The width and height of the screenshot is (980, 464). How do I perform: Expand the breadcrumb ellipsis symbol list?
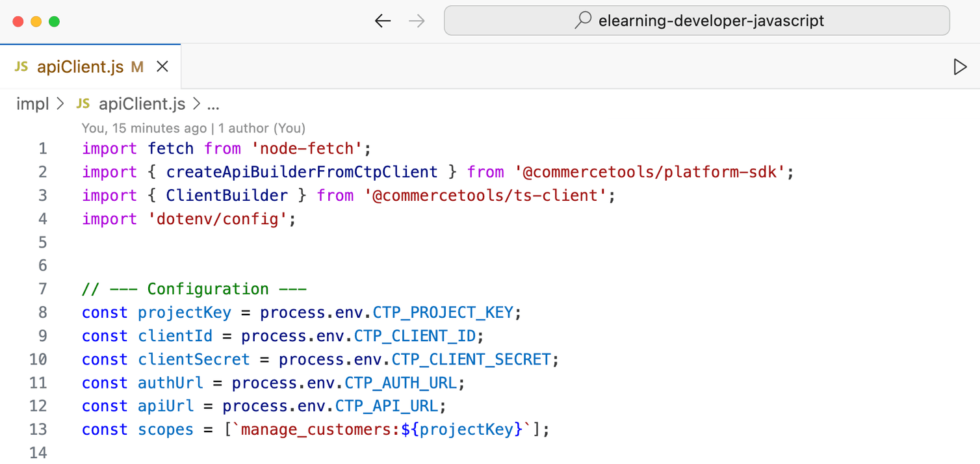click(x=213, y=104)
